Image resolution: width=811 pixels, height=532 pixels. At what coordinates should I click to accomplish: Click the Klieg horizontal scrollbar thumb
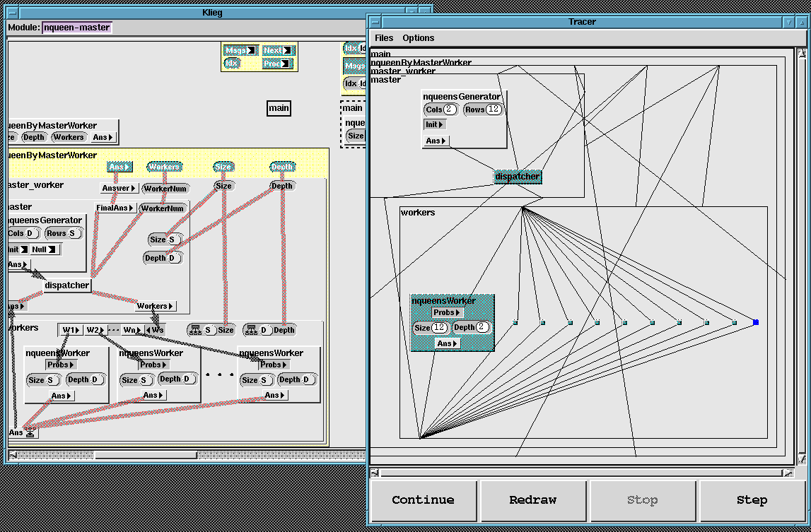coord(146,455)
